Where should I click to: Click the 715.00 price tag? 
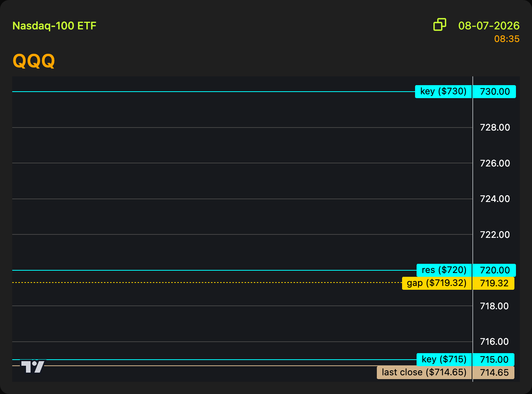pos(494,360)
